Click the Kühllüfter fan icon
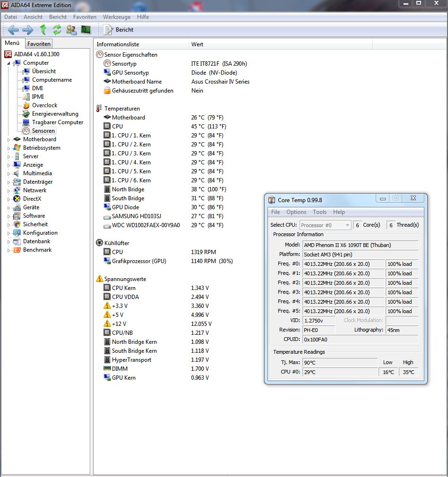Viewport: 448px width, 477px height. (x=100, y=243)
